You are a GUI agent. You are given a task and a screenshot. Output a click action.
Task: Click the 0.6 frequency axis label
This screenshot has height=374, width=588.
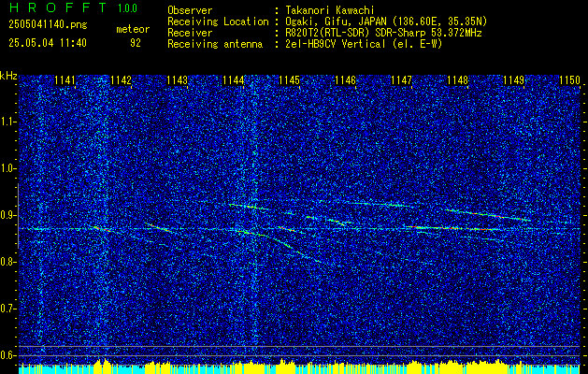(x=7, y=355)
